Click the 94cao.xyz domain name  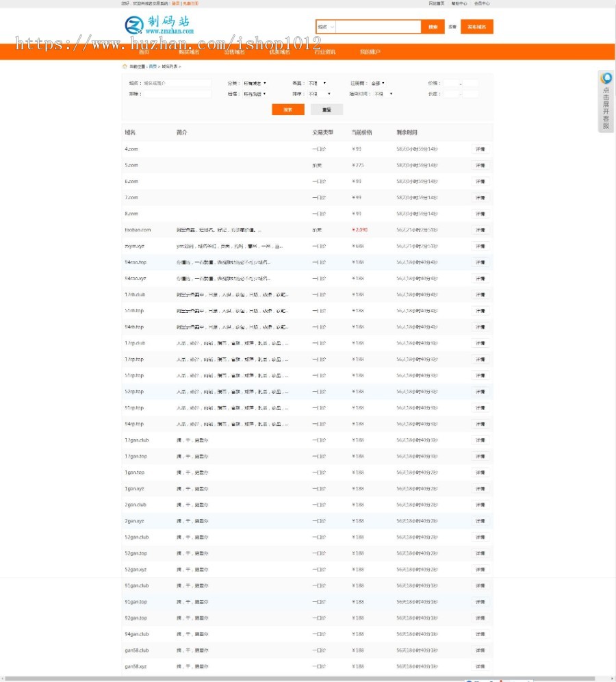(136, 279)
